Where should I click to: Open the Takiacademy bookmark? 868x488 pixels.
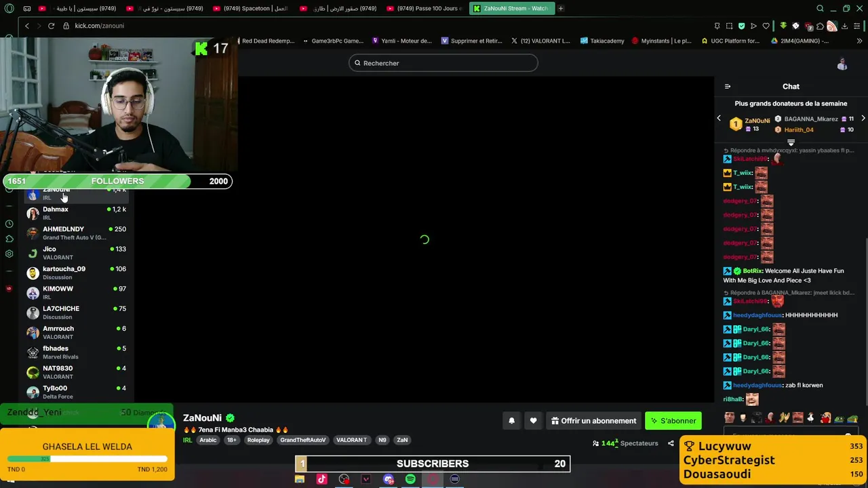[x=602, y=41]
